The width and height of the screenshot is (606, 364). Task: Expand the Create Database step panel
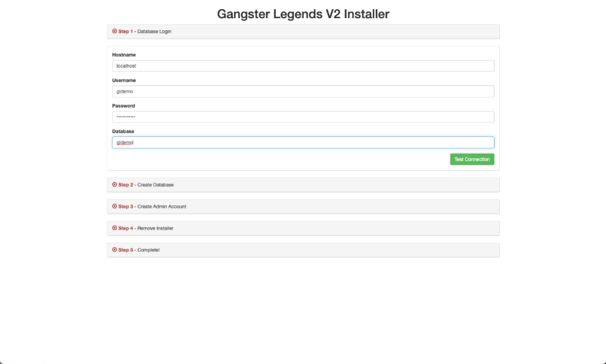click(303, 185)
